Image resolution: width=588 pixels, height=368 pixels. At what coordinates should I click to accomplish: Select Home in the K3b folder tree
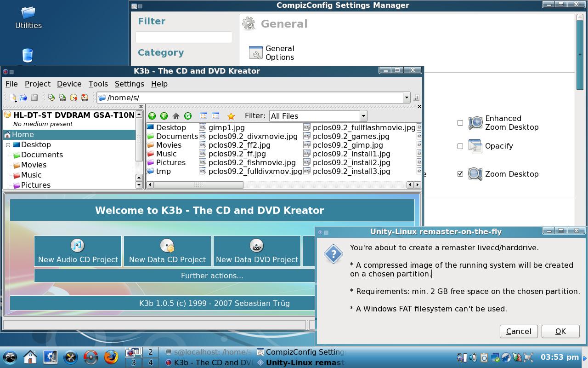point(69,134)
